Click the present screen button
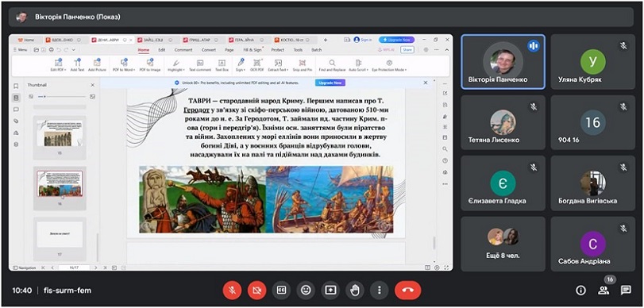Viewport: 644px width, 308px height. 330,291
